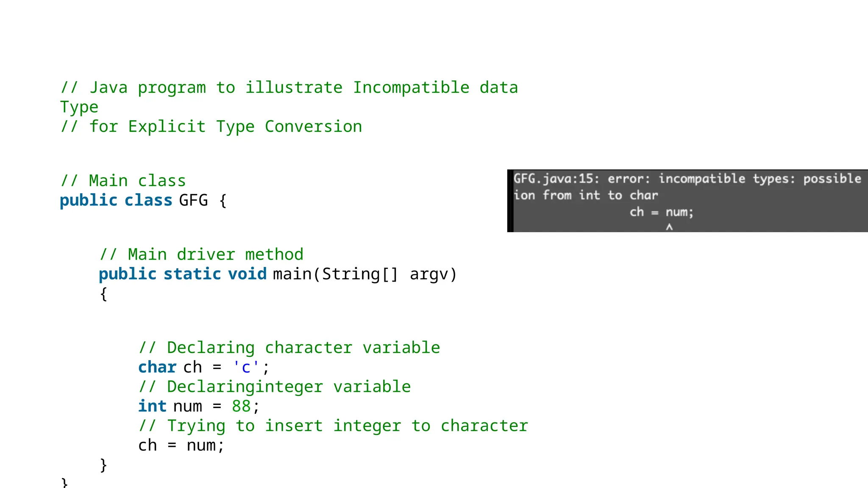
Task: Click the 'GFG' class name
Action: (x=193, y=200)
